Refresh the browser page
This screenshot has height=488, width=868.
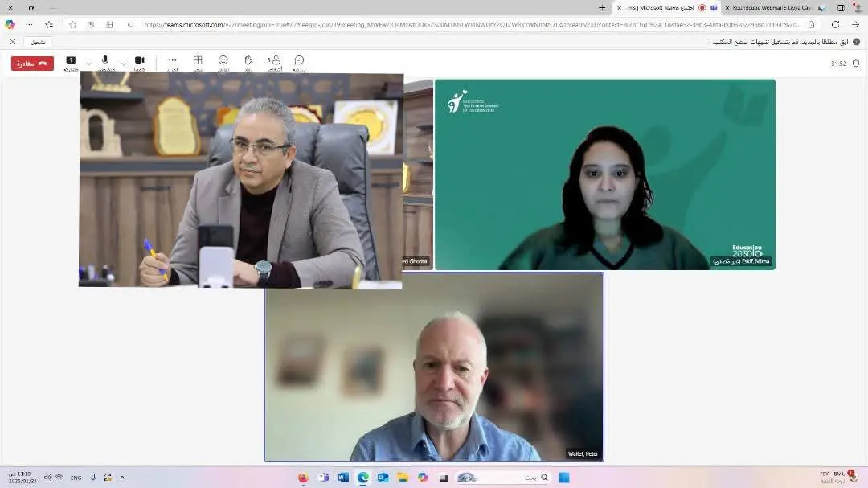pyautogui.click(x=835, y=25)
